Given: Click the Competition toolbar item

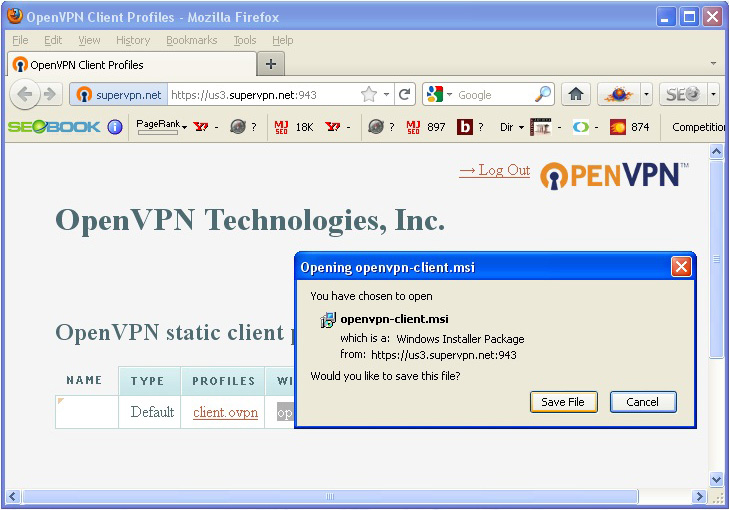Looking at the screenshot, I should (x=698, y=127).
